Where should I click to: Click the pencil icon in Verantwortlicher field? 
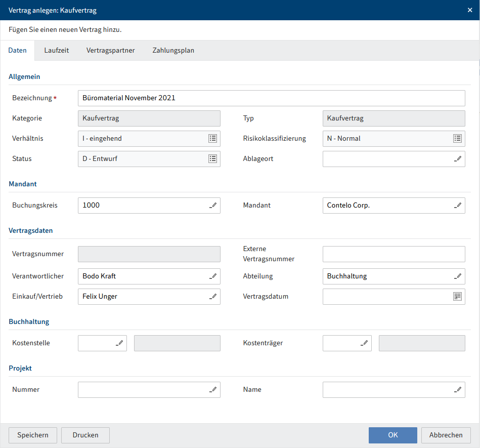pyautogui.click(x=213, y=276)
